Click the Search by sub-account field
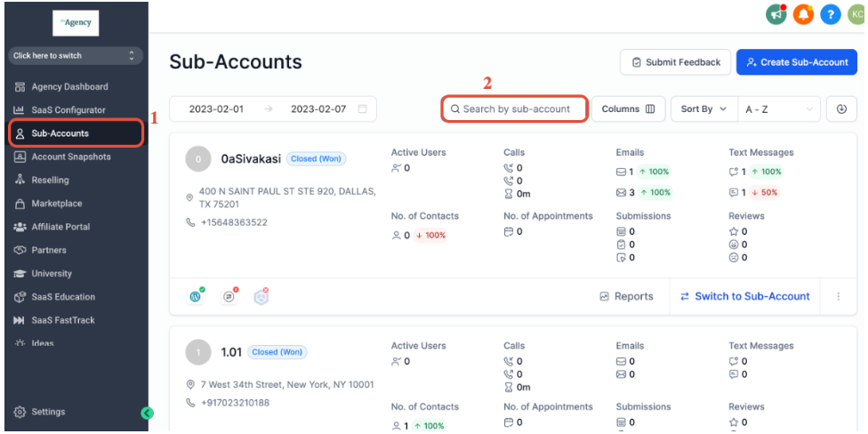The height and width of the screenshot is (434, 868). (x=516, y=109)
